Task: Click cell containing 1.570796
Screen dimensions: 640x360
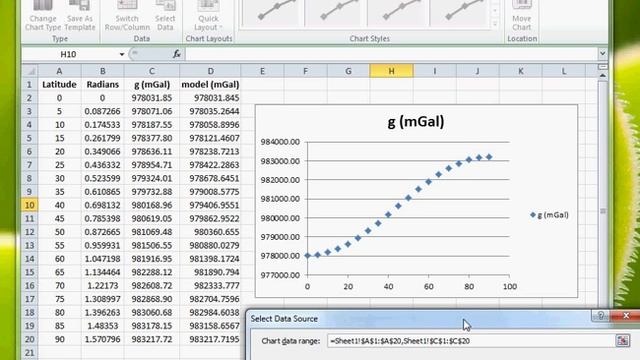Action: [x=102, y=339]
